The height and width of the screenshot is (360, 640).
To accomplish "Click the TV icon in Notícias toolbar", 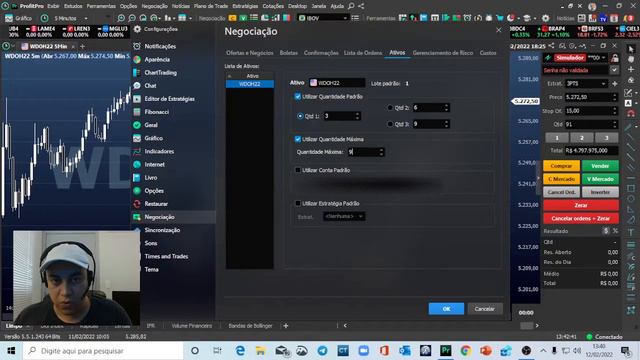I will 603,18.
